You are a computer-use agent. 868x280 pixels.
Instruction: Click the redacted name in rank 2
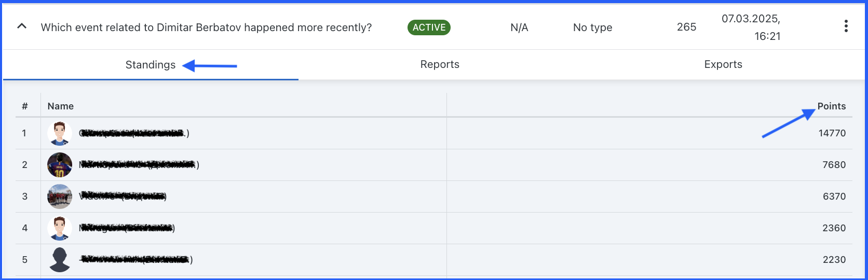pos(139,165)
